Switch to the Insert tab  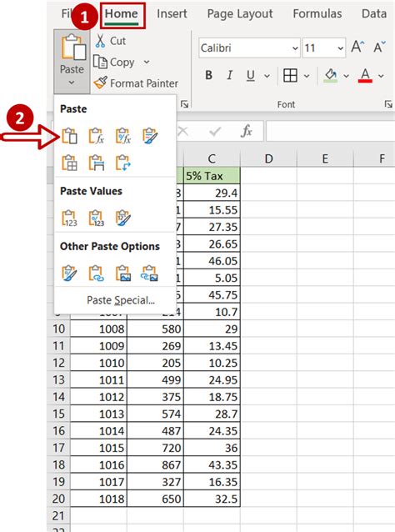[172, 13]
